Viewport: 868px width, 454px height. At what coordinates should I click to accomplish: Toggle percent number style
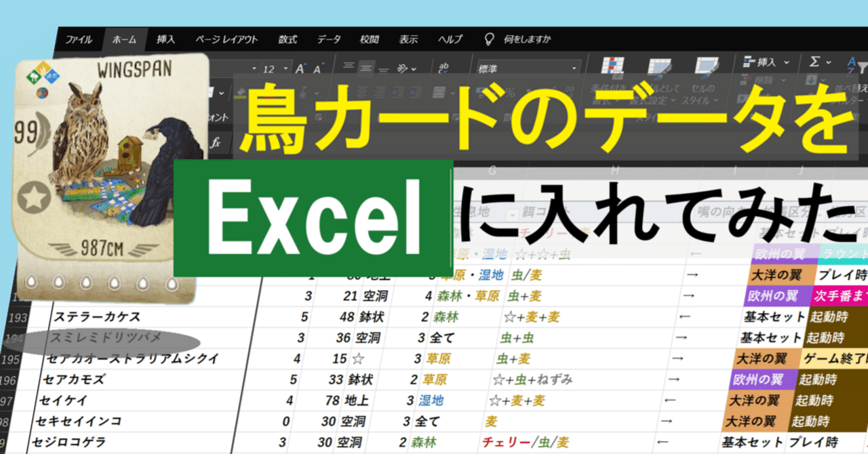pyautogui.click(x=511, y=93)
